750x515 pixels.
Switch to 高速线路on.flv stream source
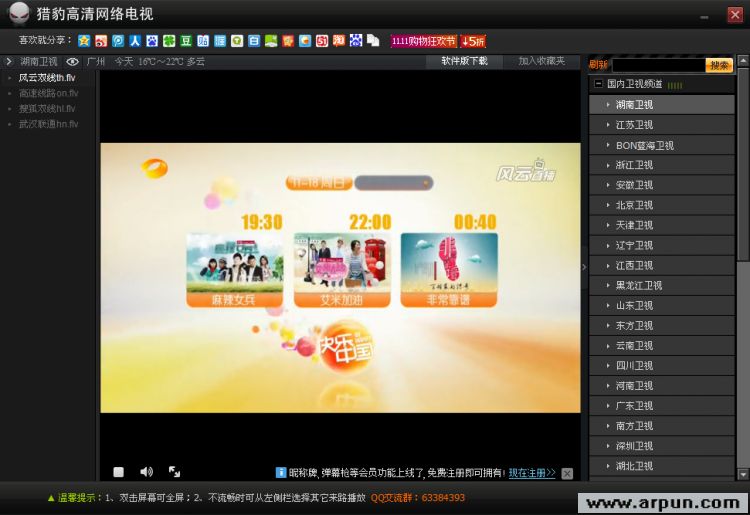[47, 93]
